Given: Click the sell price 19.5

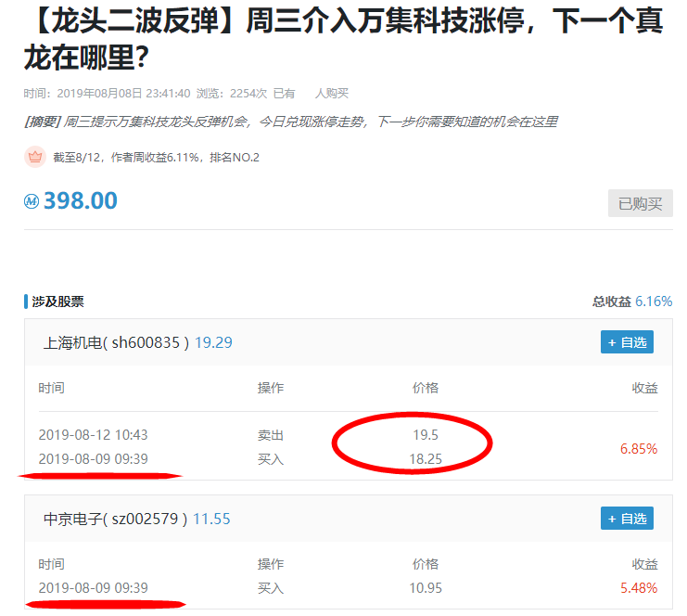Looking at the screenshot, I should pyautogui.click(x=426, y=435).
